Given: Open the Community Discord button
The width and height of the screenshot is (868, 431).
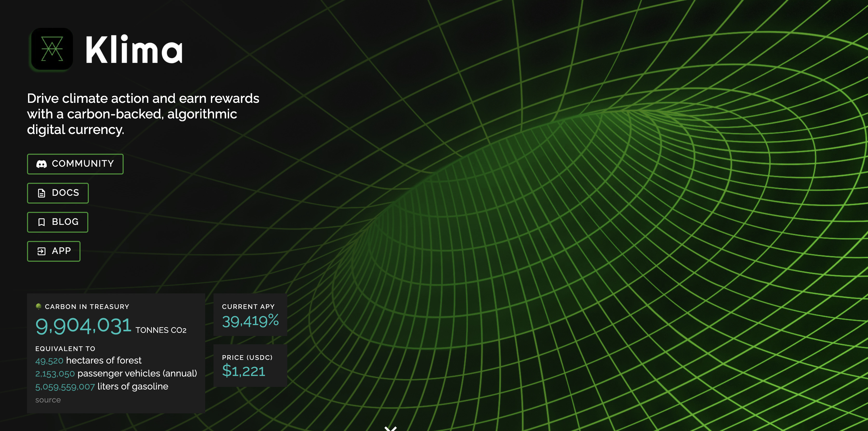Looking at the screenshot, I should click(75, 164).
